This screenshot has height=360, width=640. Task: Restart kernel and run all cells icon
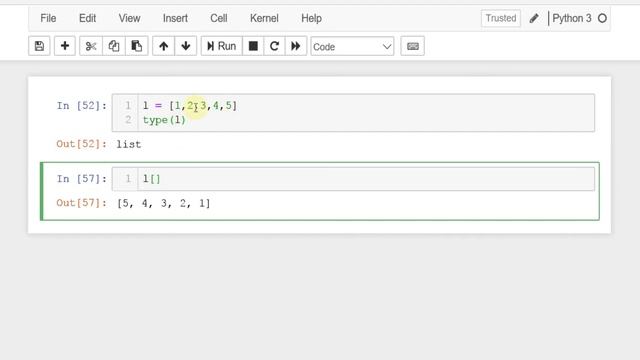[x=296, y=46]
